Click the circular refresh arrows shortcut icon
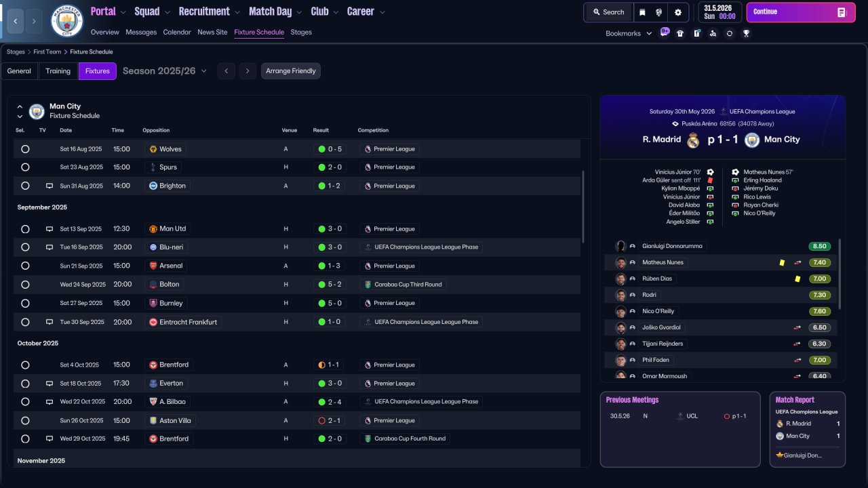This screenshot has width=868, height=488. (730, 33)
